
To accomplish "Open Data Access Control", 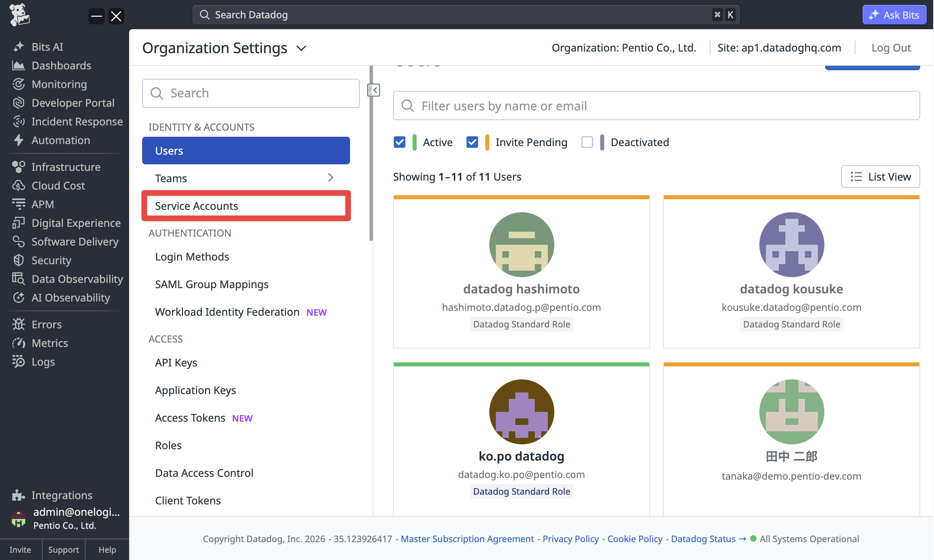I will tap(204, 473).
